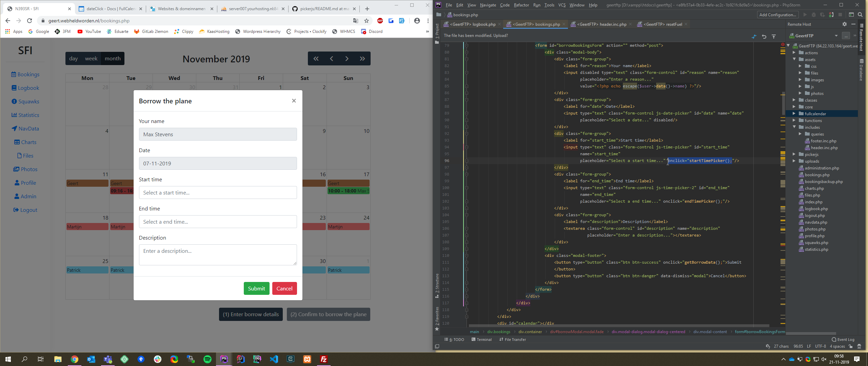Click the Start time input field

[x=218, y=192]
